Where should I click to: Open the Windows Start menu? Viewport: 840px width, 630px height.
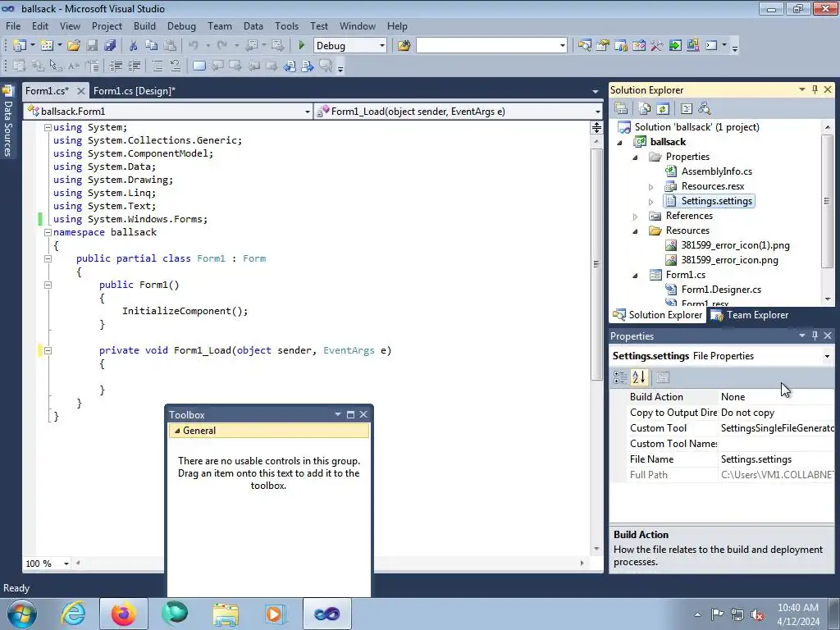(22, 614)
